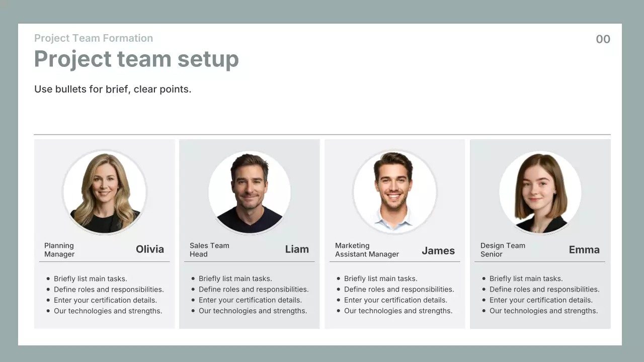Click the name 'Olivia'

pos(150,249)
